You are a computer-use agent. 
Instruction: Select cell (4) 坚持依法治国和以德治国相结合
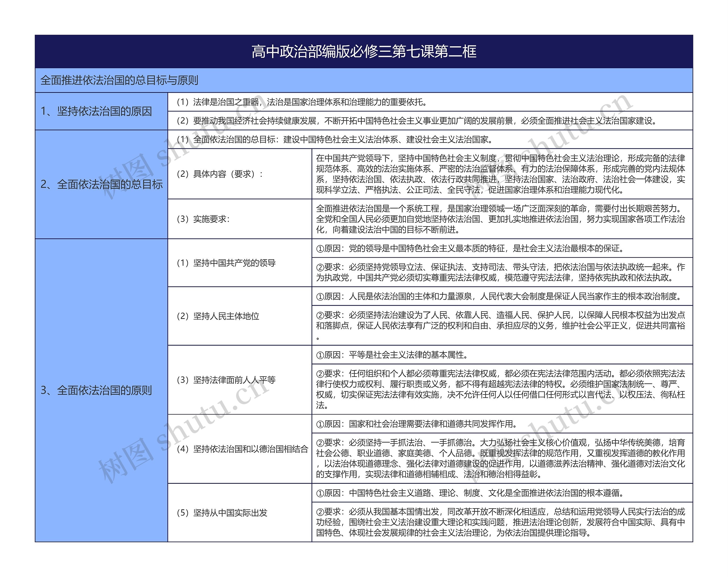[243, 449]
